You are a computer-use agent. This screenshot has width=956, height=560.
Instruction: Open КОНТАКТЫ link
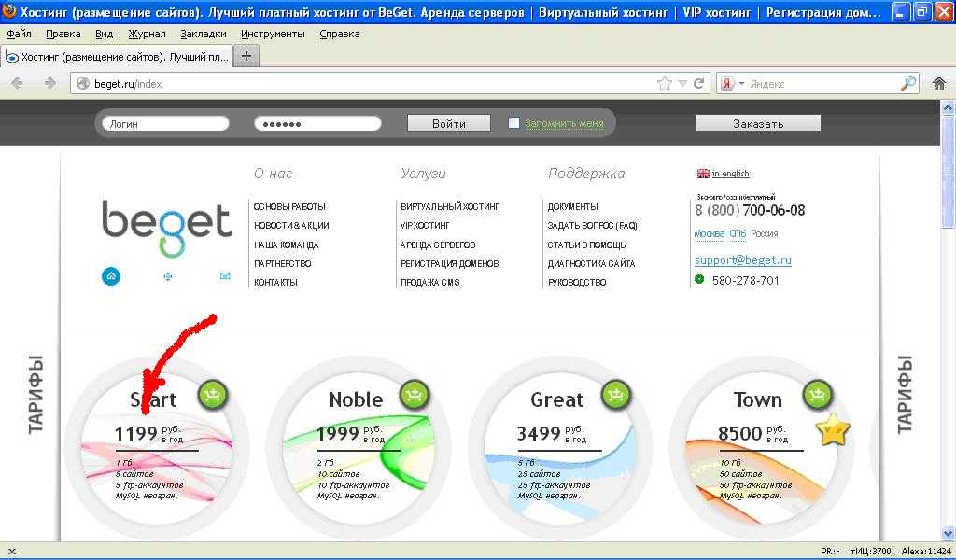275,282
